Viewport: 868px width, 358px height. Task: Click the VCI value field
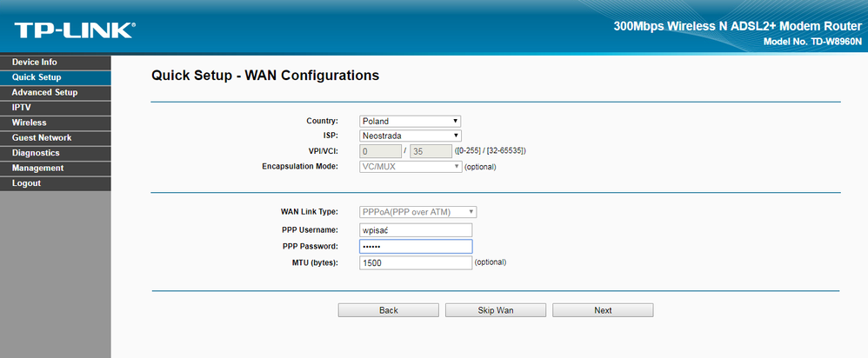click(436, 151)
